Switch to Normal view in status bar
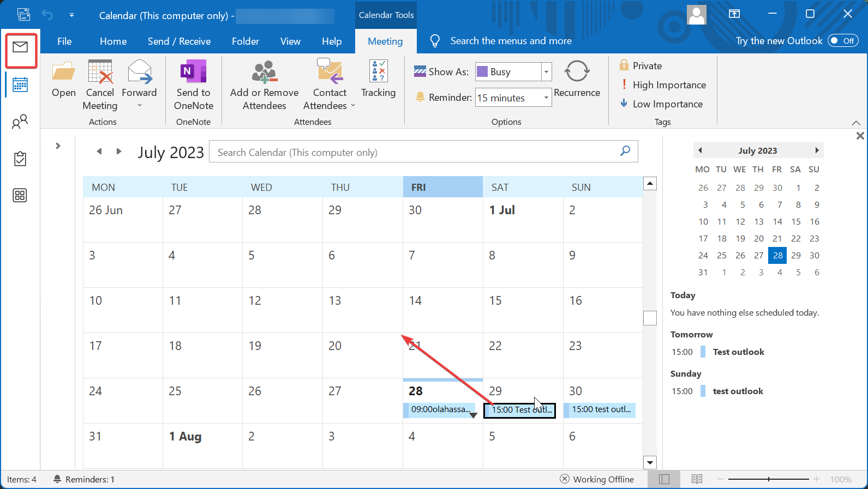Screen dimensions: 868x489 click(664, 479)
